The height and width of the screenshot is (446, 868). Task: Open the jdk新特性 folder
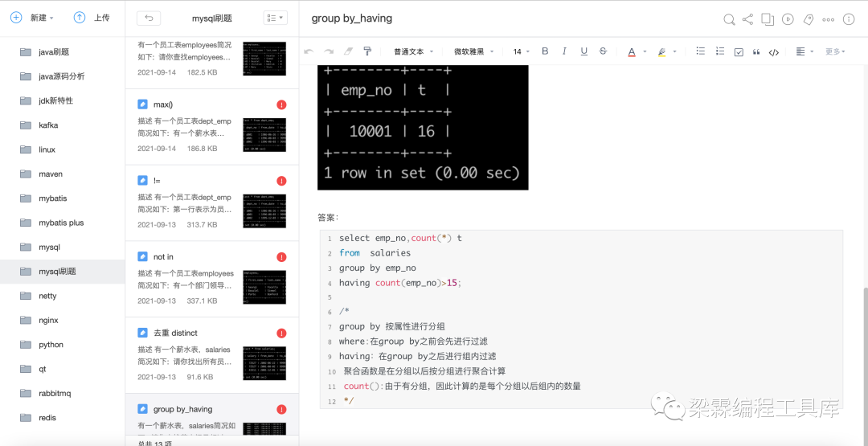63,100
